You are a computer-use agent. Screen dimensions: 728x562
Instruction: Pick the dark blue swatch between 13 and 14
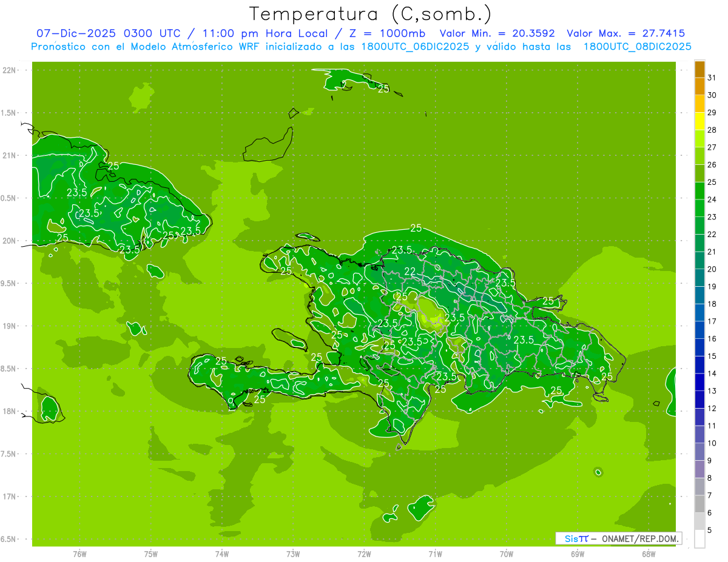pyautogui.click(x=699, y=382)
